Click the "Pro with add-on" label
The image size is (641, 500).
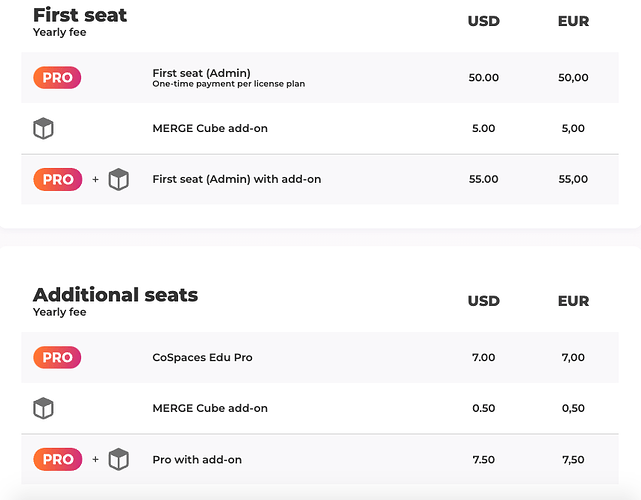(x=197, y=460)
